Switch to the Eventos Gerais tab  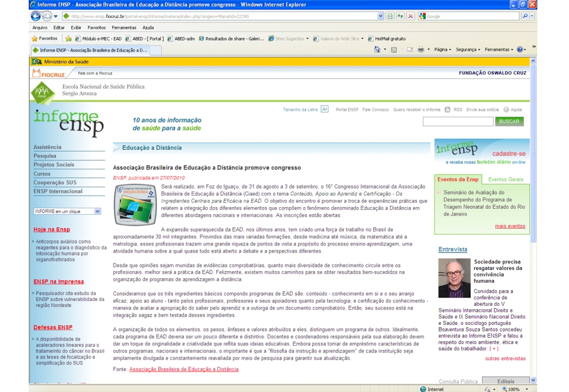pyautogui.click(x=506, y=179)
